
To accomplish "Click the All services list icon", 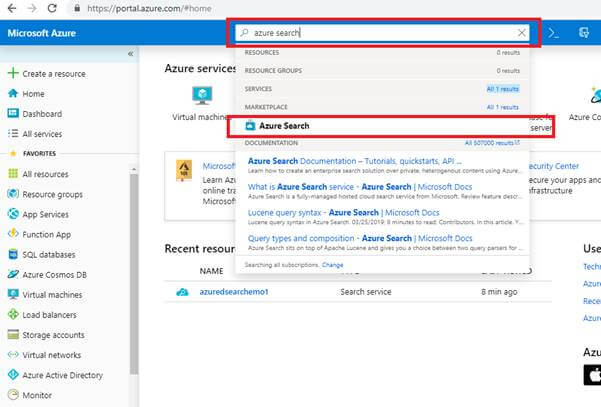I will [13, 133].
